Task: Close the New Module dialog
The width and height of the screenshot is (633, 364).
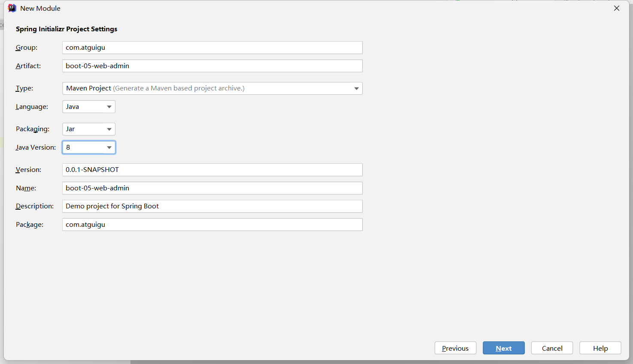Action: 617,8
